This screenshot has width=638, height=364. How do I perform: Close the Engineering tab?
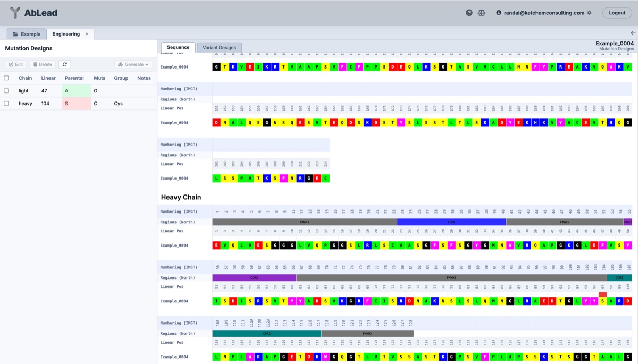coord(87,34)
